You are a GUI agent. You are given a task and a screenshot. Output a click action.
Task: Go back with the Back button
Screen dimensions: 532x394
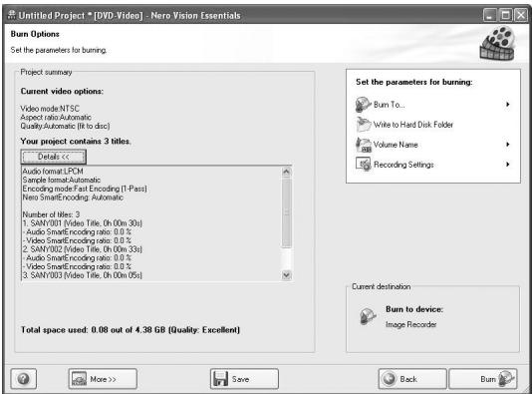(x=412, y=379)
